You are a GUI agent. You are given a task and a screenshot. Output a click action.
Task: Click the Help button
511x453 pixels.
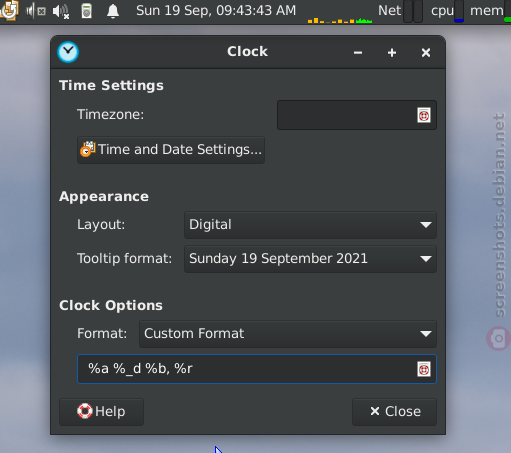tap(101, 412)
